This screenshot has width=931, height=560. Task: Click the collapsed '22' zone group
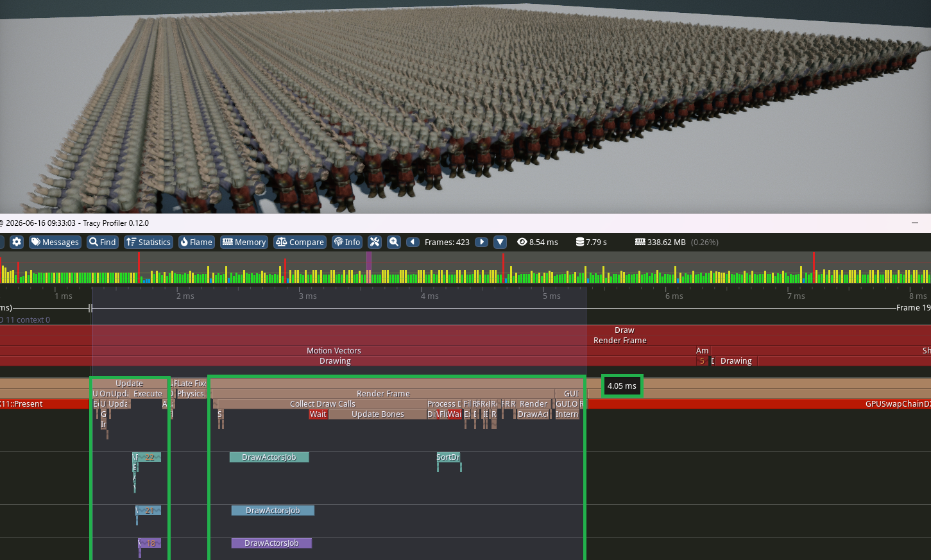pyautogui.click(x=149, y=457)
